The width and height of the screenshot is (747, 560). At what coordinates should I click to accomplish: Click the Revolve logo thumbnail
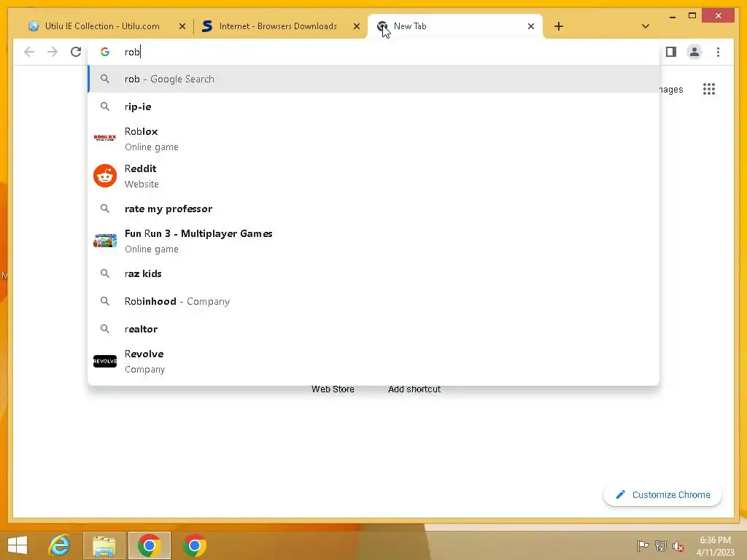tap(105, 362)
